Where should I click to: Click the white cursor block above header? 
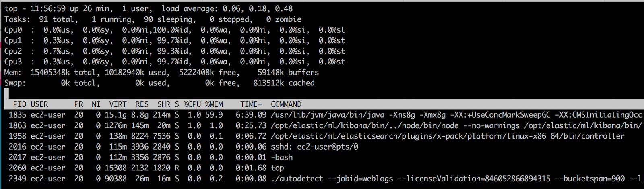click(6, 93)
